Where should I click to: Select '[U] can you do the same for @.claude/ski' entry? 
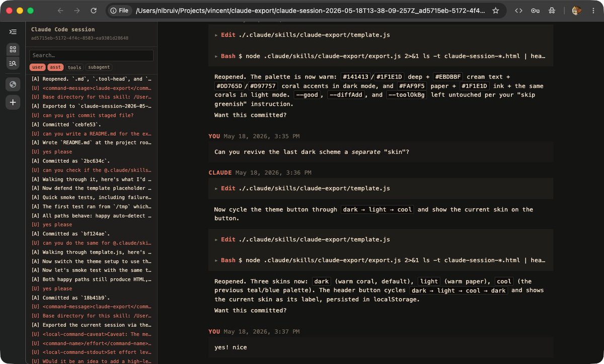pos(92,243)
